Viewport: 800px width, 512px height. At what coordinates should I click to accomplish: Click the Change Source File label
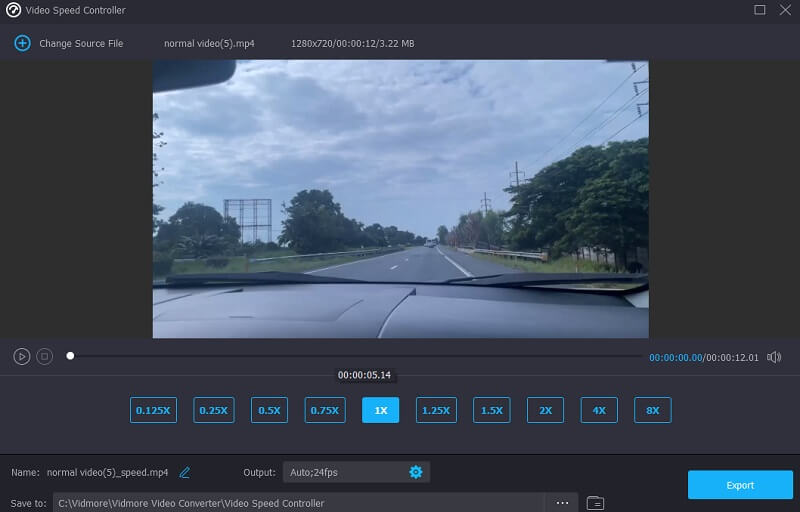click(x=81, y=44)
